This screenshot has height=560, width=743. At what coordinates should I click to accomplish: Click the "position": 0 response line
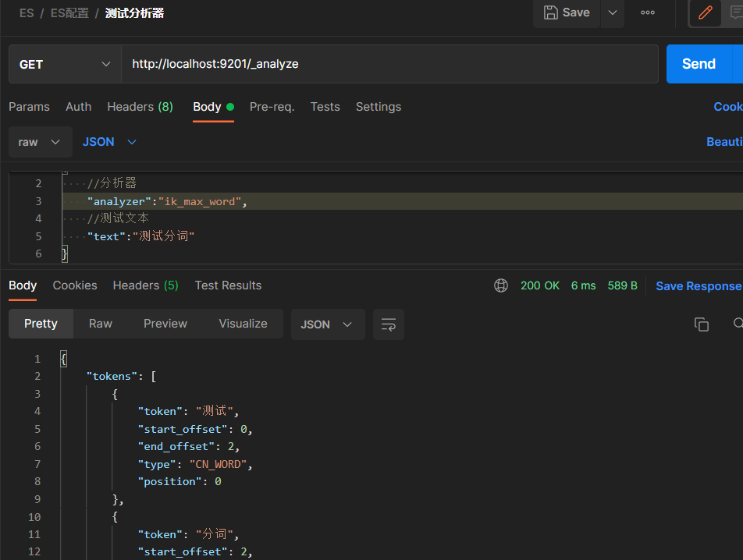point(180,482)
